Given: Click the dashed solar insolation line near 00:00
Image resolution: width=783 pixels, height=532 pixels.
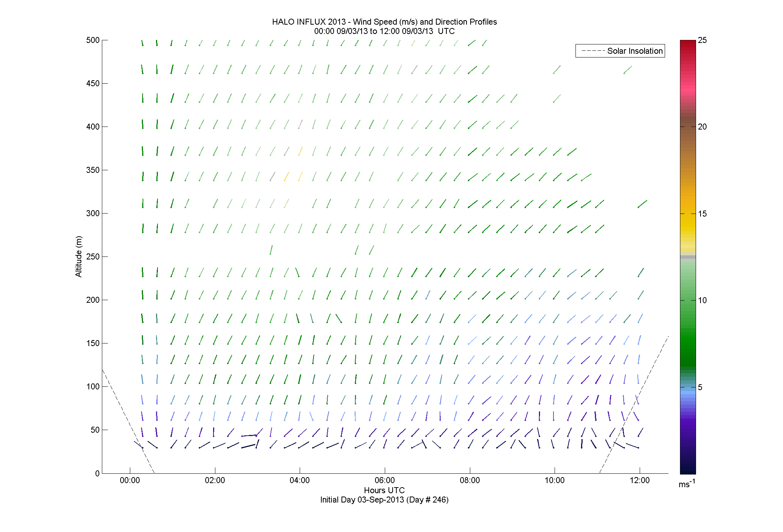Looking at the screenshot, I should tap(128, 421).
